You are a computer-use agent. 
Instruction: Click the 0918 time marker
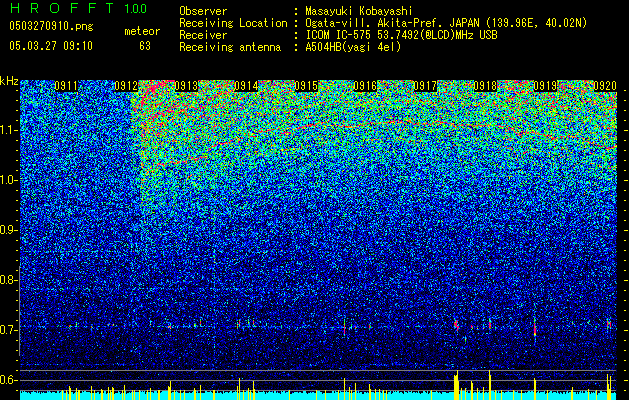click(x=485, y=86)
